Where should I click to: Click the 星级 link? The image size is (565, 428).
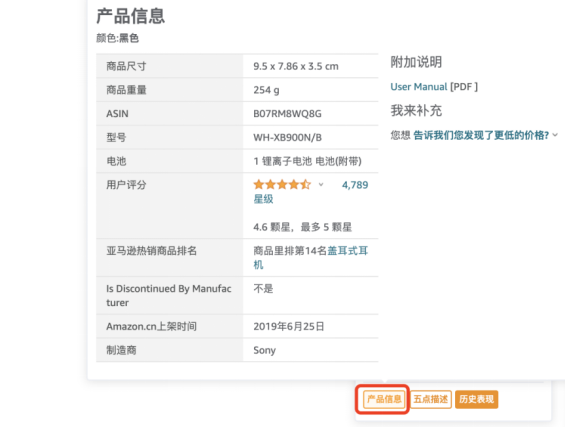(263, 199)
